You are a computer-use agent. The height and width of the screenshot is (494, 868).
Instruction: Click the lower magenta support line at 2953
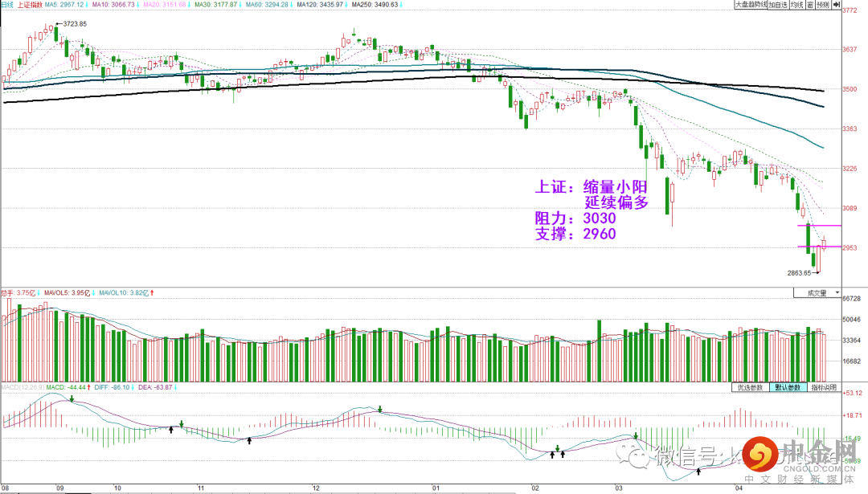(x=819, y=247)
